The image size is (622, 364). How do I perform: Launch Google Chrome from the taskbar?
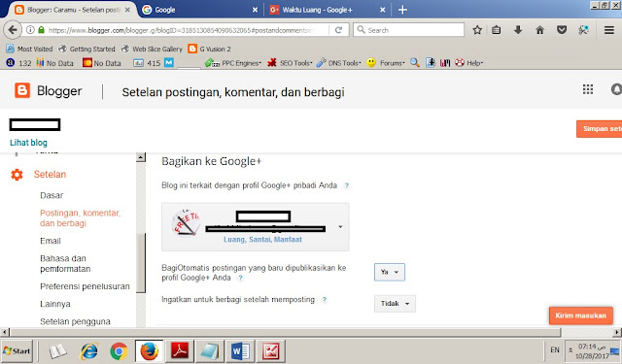pos(119,351)
